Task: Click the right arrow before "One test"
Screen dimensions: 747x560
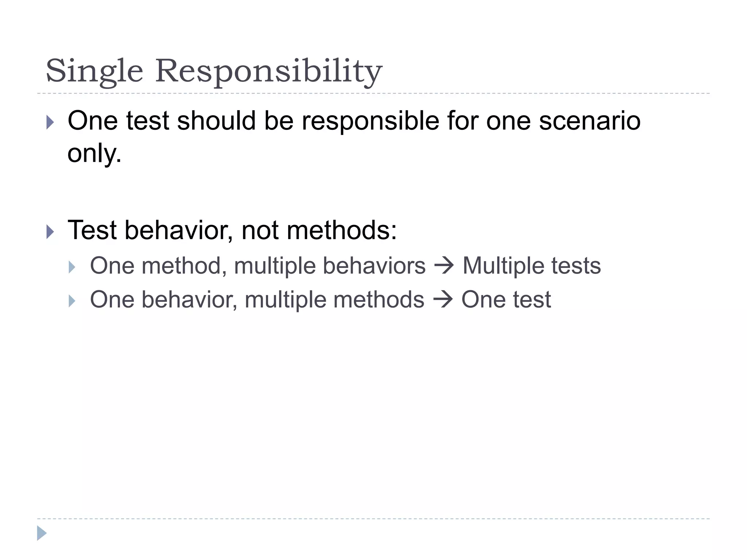Action: click(443, 300)
